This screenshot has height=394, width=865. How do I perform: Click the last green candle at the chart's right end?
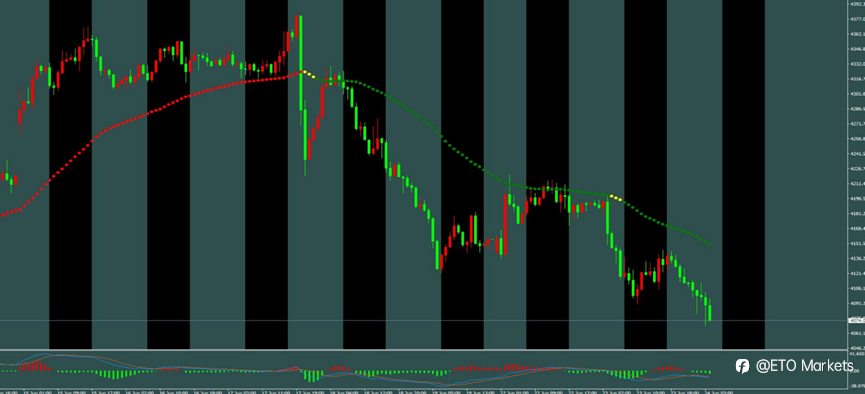click(x=709, y=313)
